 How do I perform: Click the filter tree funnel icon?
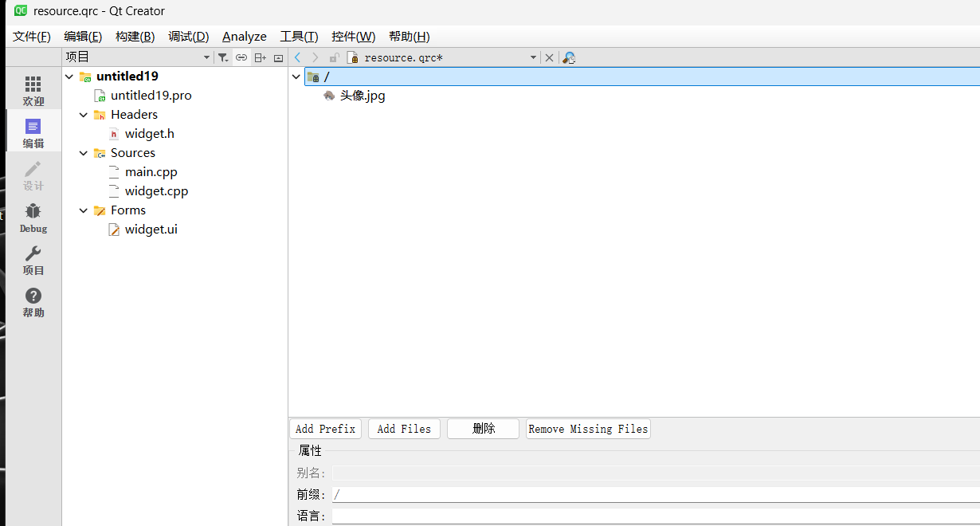pyautogui.click(x=223, y=57)
